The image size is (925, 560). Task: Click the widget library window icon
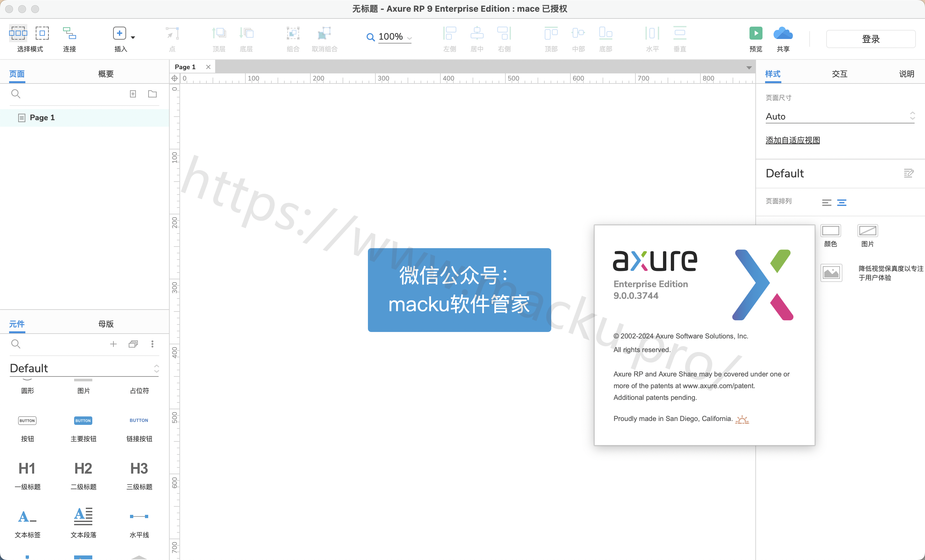[x=133, y=344]
